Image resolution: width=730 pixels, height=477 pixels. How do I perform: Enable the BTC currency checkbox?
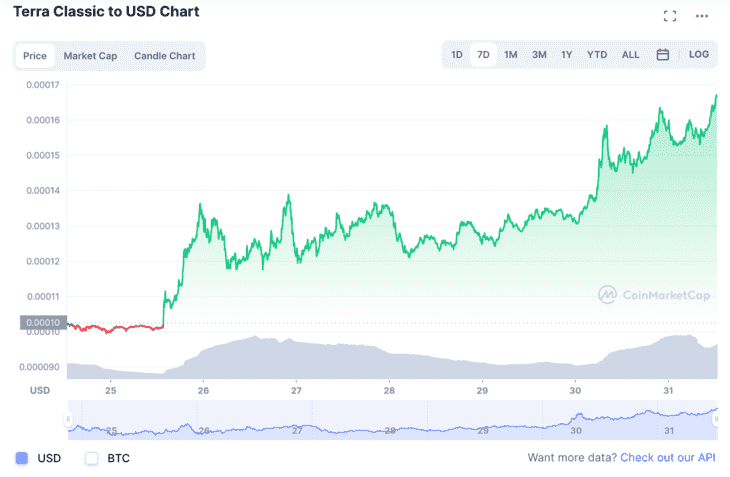[92, 458]
